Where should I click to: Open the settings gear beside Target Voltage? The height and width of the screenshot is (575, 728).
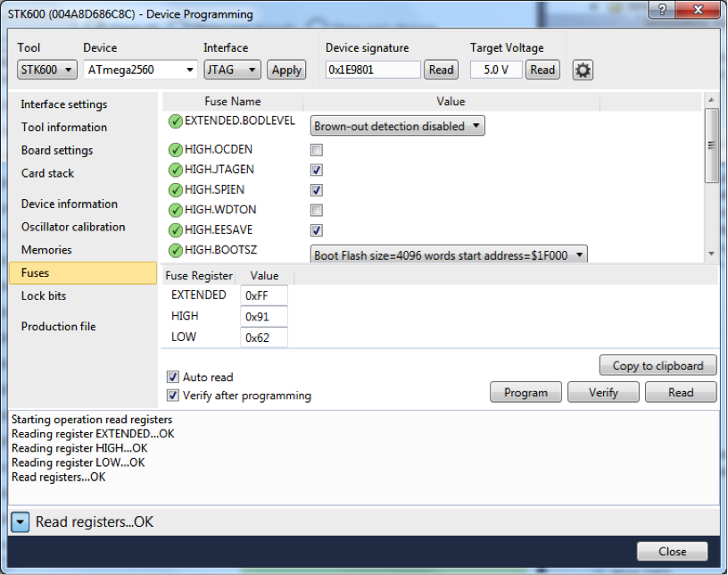(583, 70)
